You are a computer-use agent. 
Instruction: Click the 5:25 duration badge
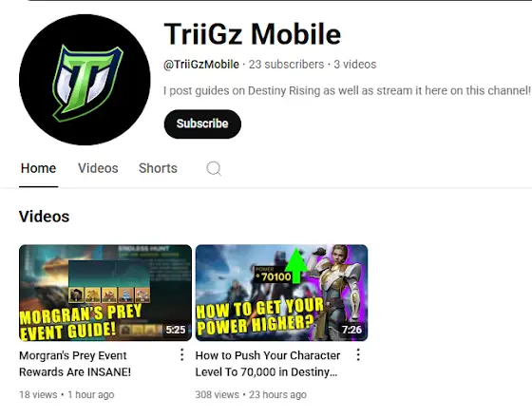tap(176, 330)
